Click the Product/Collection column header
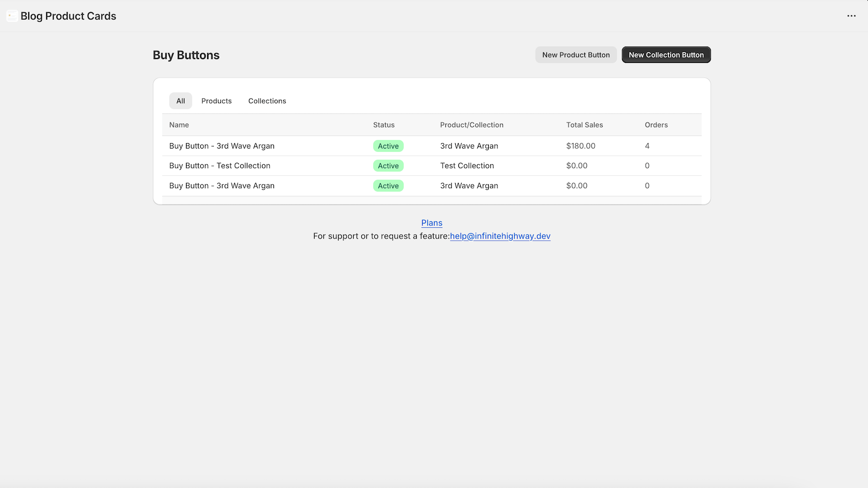This screenshot has height=488, width=868. coord(471,125)
